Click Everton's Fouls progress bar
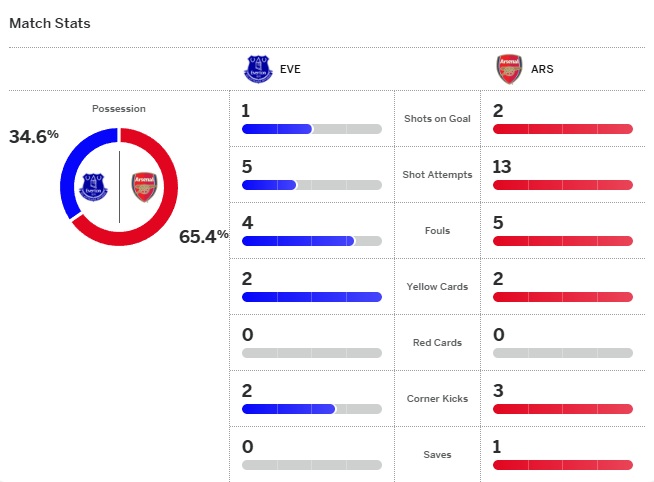 [311, 241]
